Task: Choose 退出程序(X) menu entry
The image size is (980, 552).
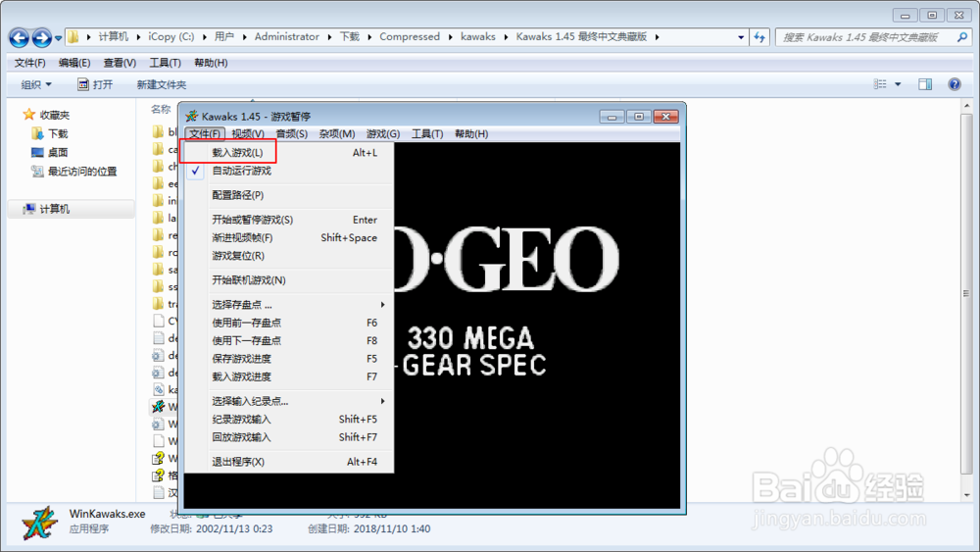Action: click(288, 462)
